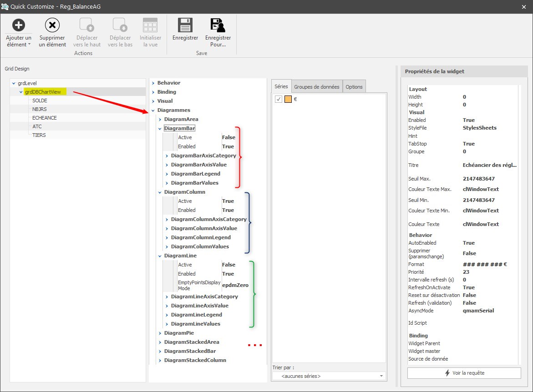The height and width of the screenshot is (392, 533).
Task: Expand the DiagramPie node
Action: (x=160, y=333)
